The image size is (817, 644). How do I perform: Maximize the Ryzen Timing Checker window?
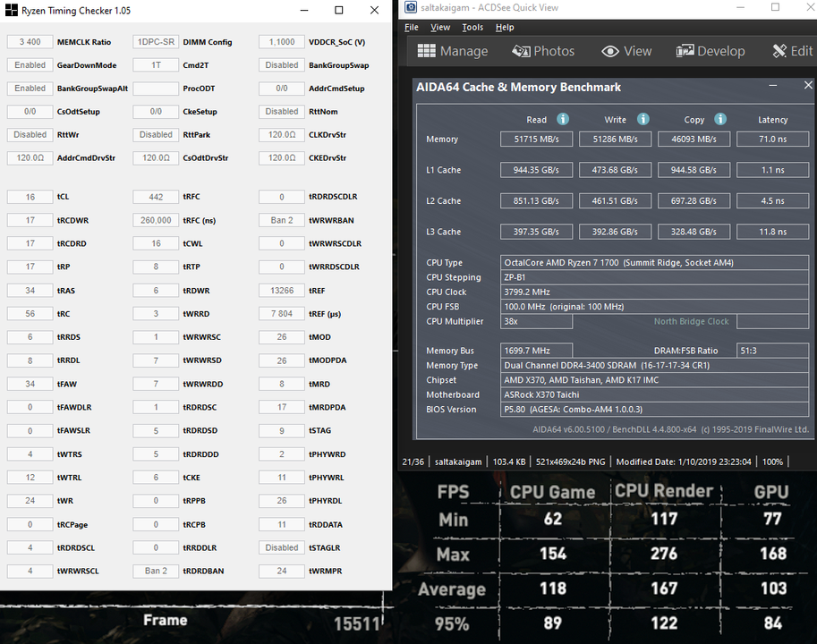pos(338,11)
